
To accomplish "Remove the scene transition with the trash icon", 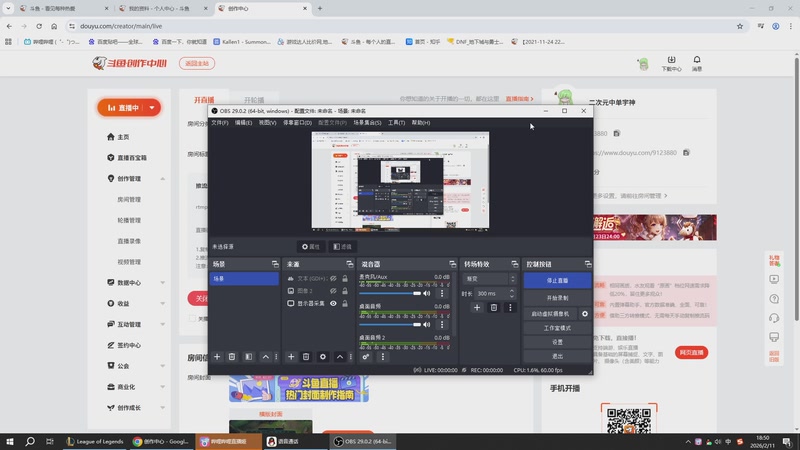I will pos(493,308).
